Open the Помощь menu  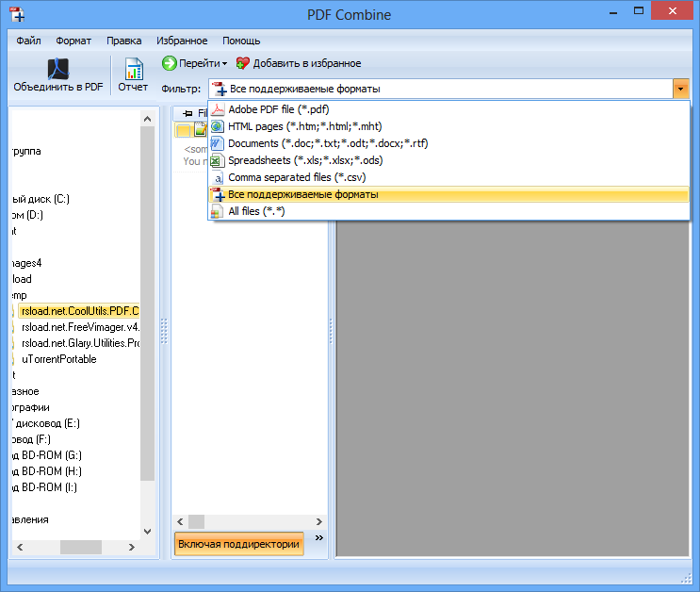[x=241, y=41]
